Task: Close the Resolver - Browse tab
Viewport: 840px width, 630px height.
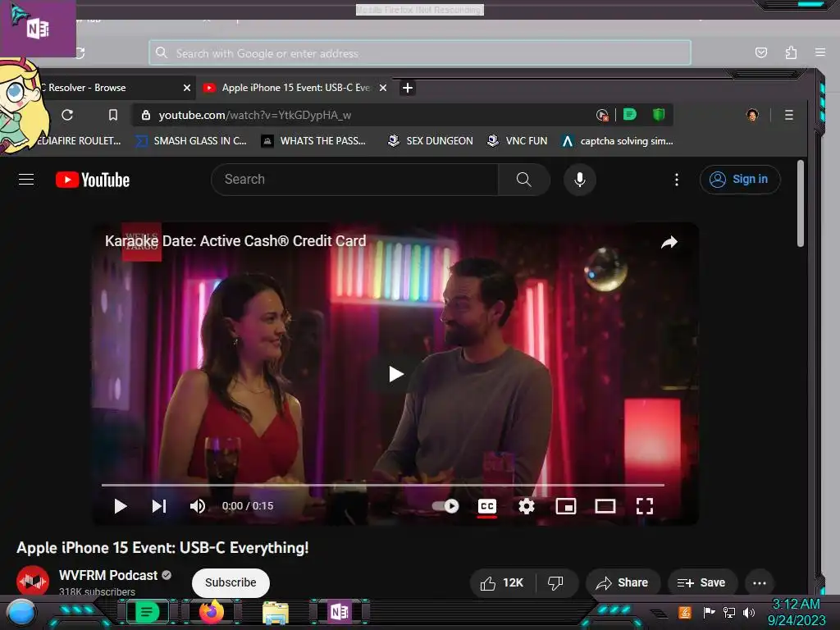Action: (x=187, y=88)
